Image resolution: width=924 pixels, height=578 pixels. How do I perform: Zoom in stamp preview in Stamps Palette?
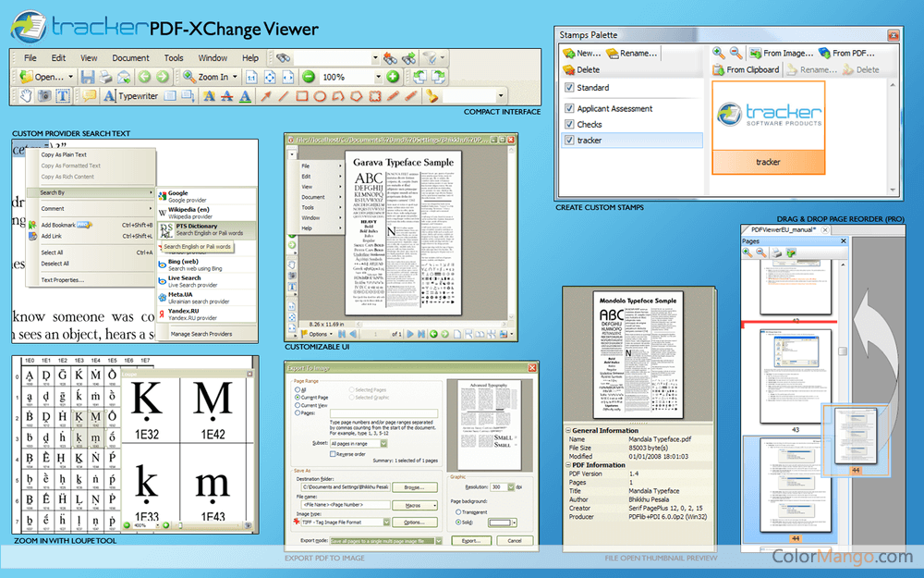point(718,53)
